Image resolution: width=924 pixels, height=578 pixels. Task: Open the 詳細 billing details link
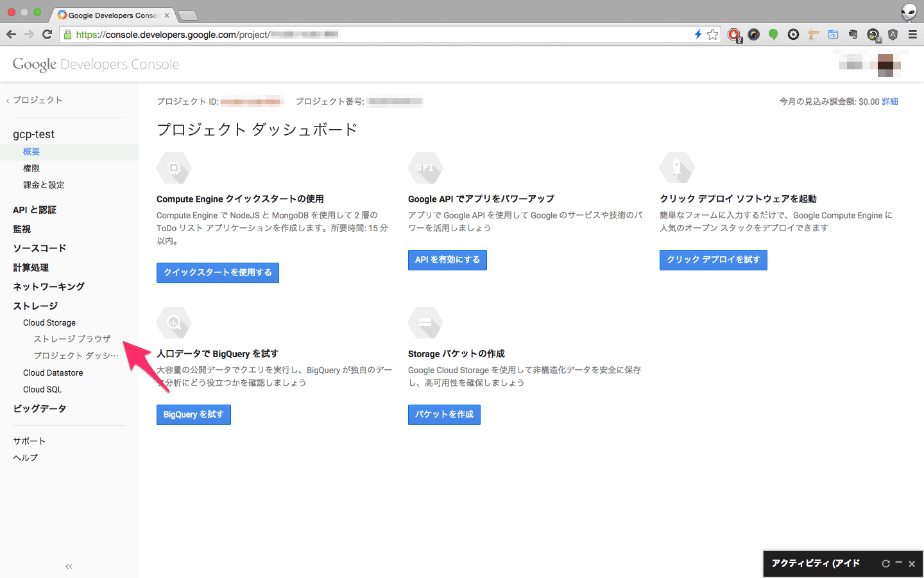890,101
